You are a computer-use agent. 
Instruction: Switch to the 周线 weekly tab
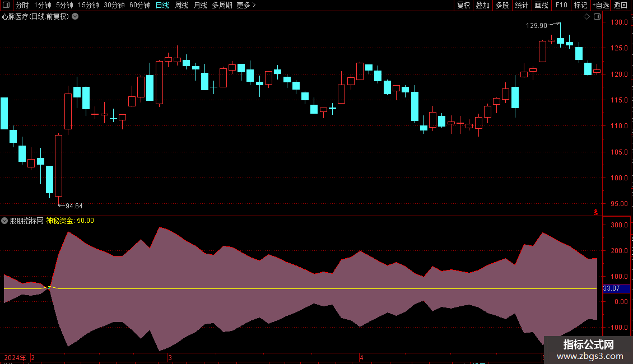(181, 5)
